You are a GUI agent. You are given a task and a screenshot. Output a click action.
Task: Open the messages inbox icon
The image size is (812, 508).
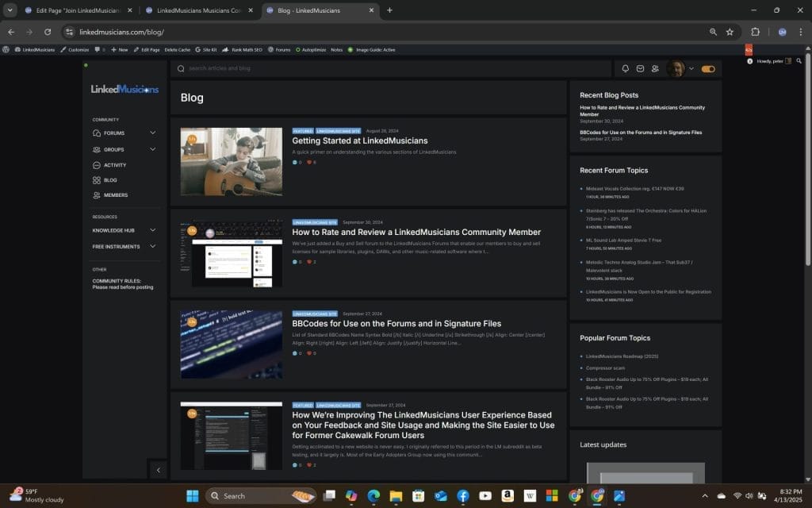640,69
